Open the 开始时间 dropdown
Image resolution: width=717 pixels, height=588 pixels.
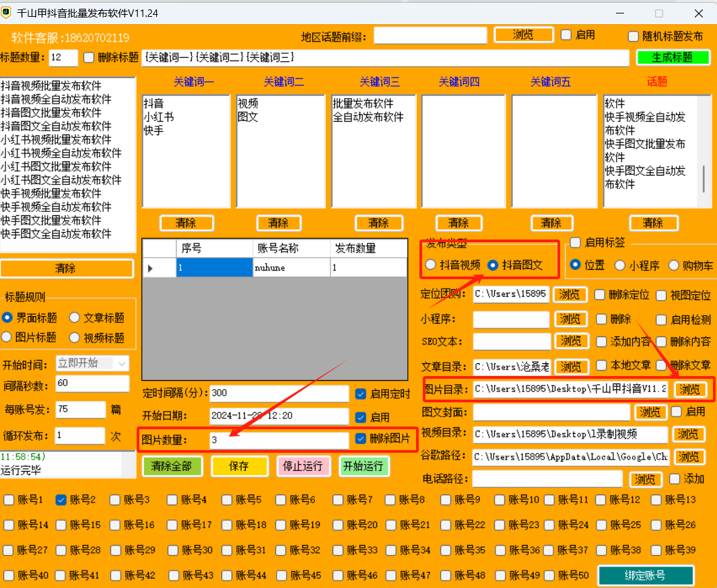pos(122,363)
